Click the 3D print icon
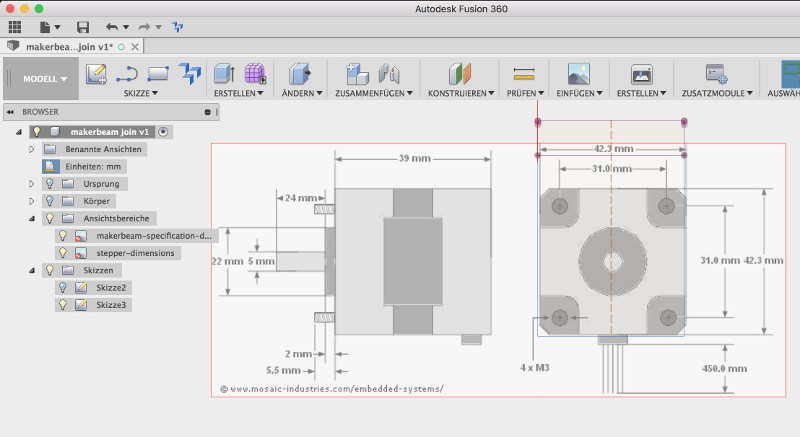 click(x=641, y=73)
